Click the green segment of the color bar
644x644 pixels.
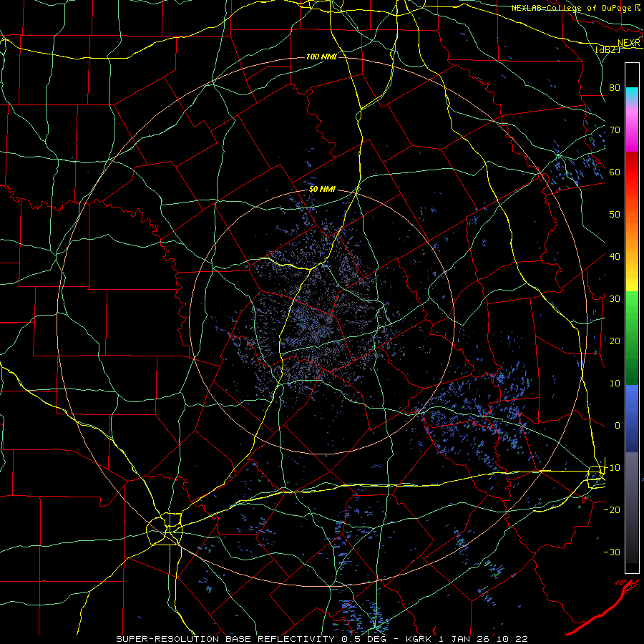coord(632,338)
